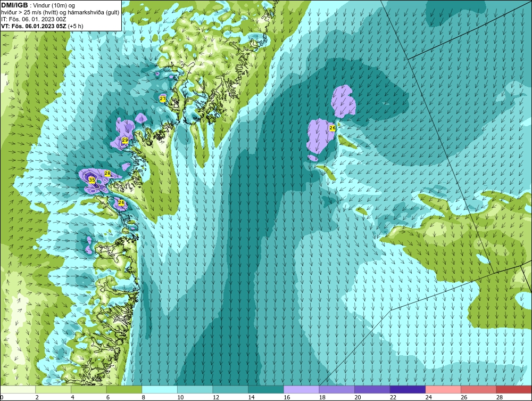The height and width of the screenshot is (401, 532).
Task: Click scale tick label 14
Action: pos(251,397)
